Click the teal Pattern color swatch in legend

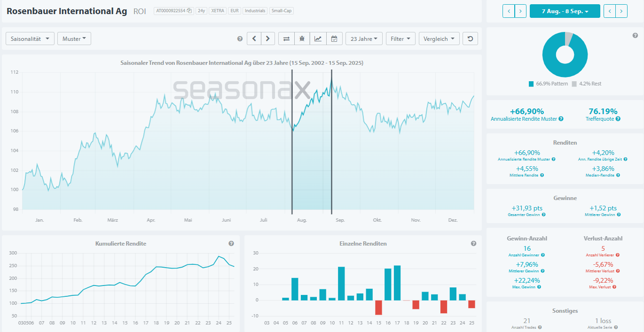point(531,84)
